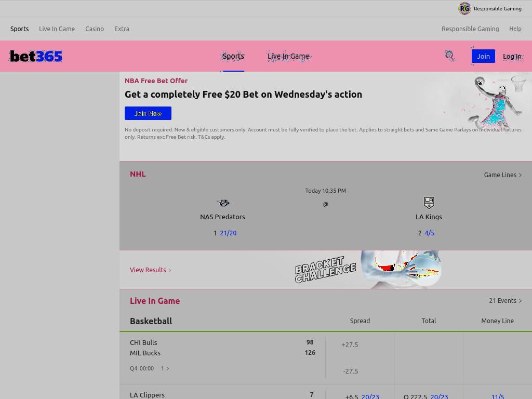The width and height of the screenshot is (532, 399).
Task: Click the Join button
Action: pyautogui.click(x=483, y=56)
